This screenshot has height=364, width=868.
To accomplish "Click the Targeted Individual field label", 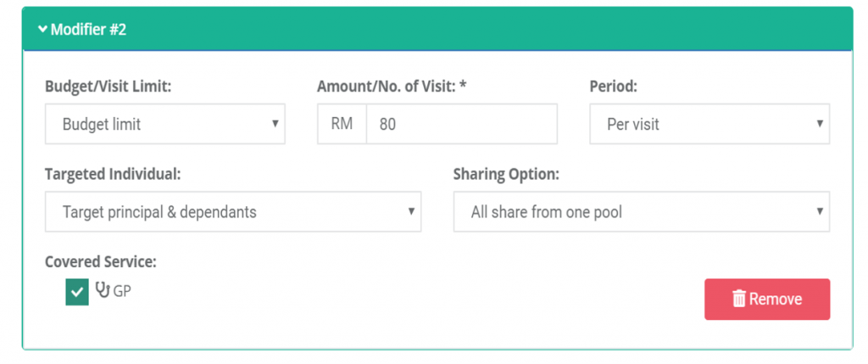I will pos(113,175).
